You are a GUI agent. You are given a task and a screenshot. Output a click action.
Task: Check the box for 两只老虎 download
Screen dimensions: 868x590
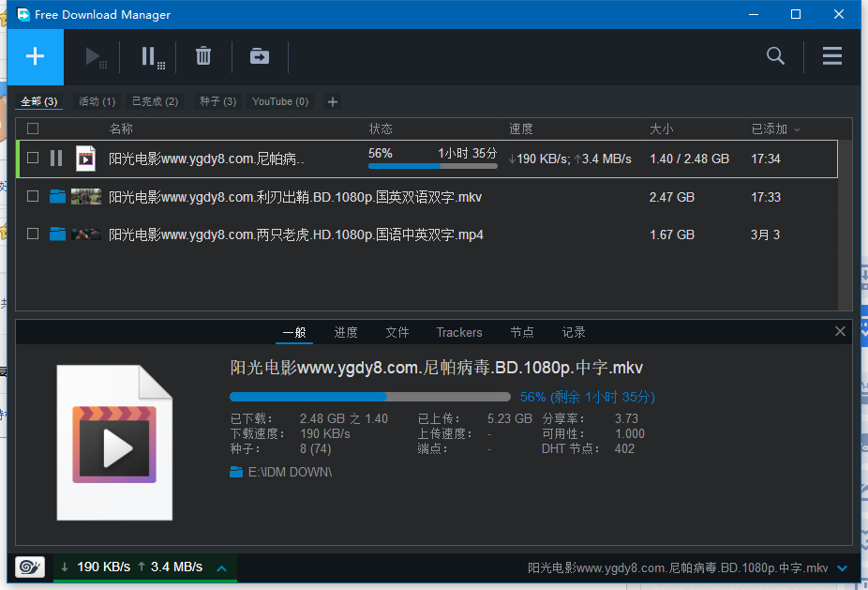33,234
